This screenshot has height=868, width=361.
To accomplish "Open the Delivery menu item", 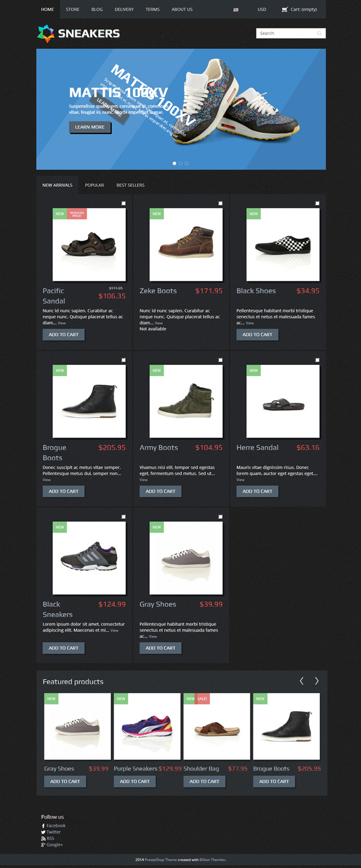I will 124,10.
